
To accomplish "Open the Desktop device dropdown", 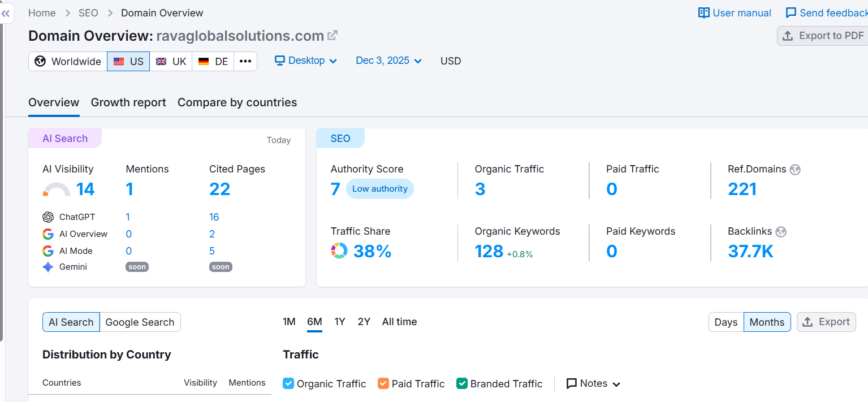I will pos(306,61).
